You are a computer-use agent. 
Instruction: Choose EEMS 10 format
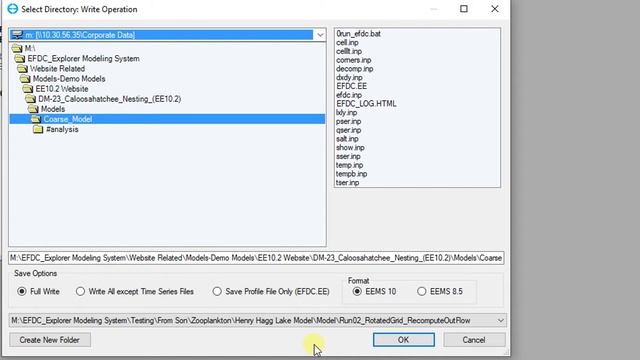click(357, 291)
